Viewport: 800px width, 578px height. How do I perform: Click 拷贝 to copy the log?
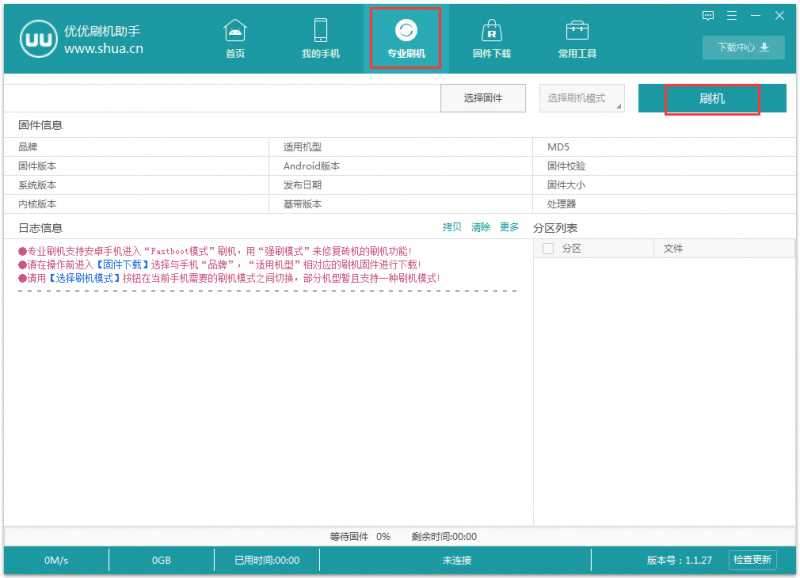[x=452, y=227]
